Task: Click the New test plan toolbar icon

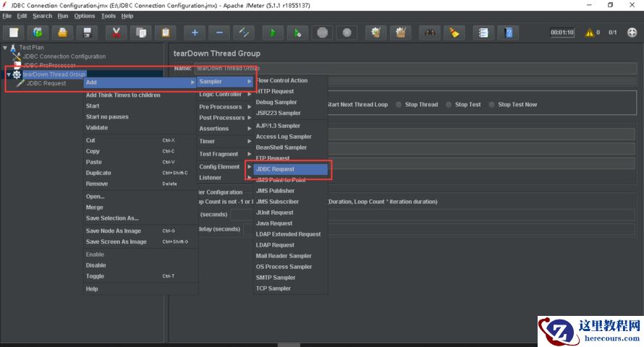Action: (x=14, y=33)
